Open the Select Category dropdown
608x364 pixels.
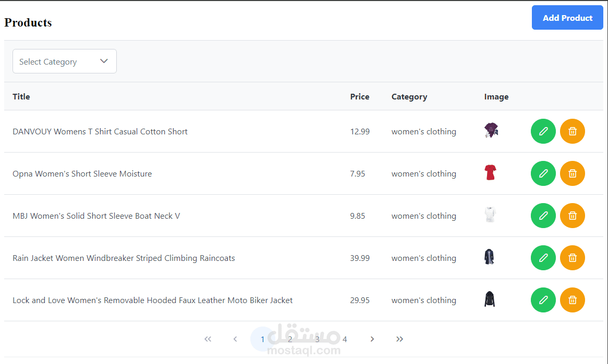click(64, 61)
